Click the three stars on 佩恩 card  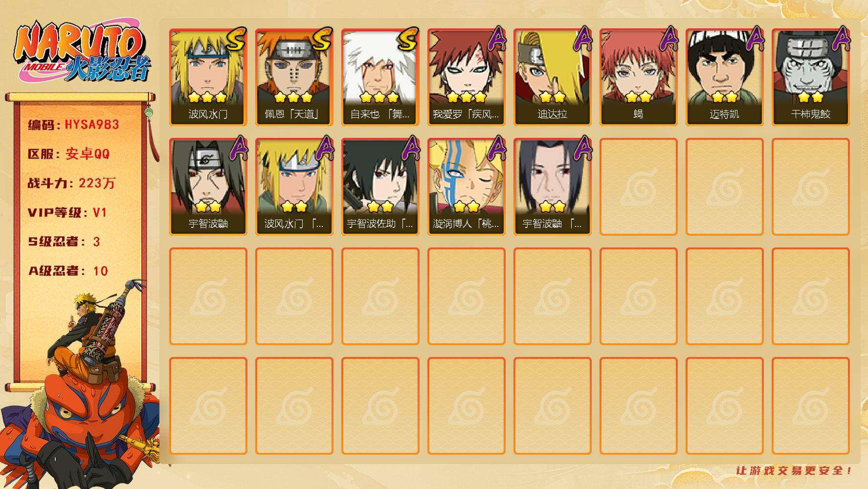[x=293, y=97]
